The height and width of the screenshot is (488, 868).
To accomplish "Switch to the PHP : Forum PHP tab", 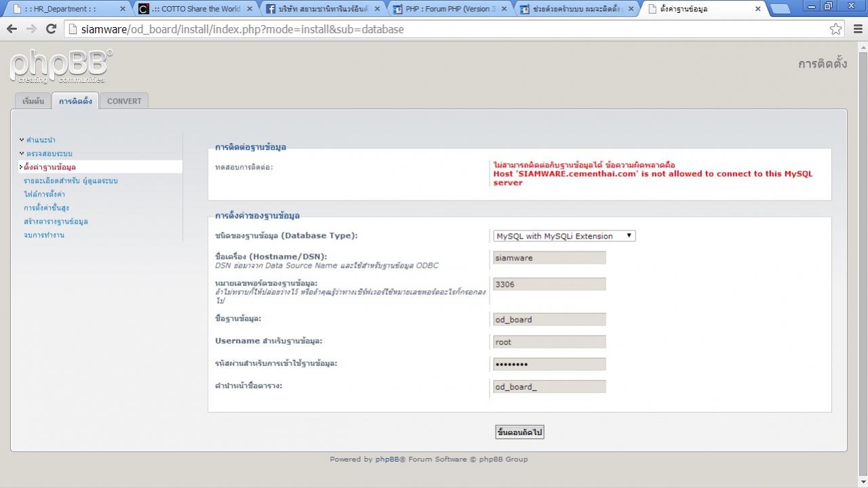I will pos(448,9).
